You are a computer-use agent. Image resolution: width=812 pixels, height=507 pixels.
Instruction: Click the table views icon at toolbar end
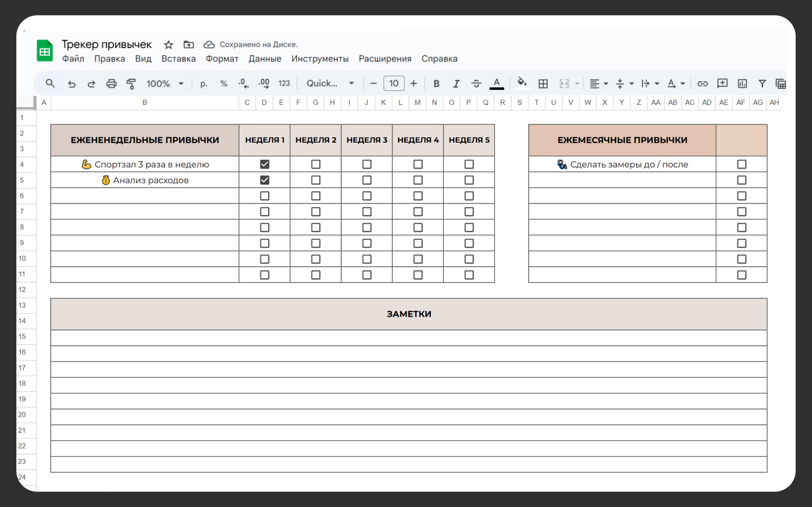pyautogui.click(x=781, y=83)
